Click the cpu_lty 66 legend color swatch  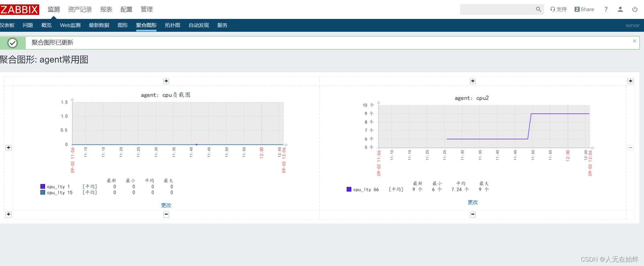(349, 189)
